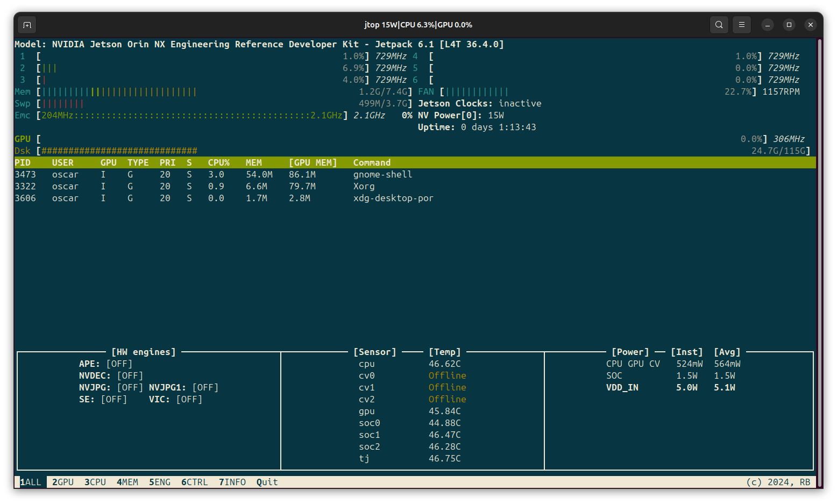Maximize the jtop terminal window
837x504 pixels.
click(789, 25)
